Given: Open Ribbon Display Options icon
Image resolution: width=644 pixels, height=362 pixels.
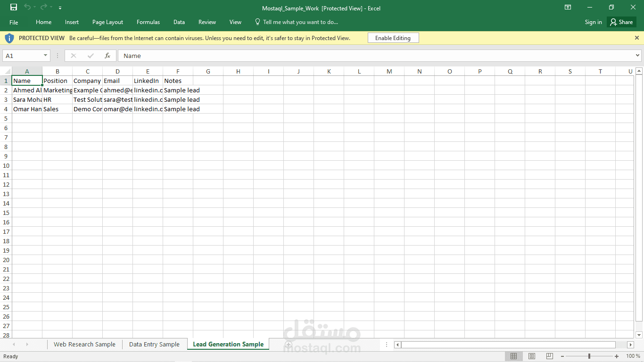Looking at the screenshot, I should (x=568, y=7).
